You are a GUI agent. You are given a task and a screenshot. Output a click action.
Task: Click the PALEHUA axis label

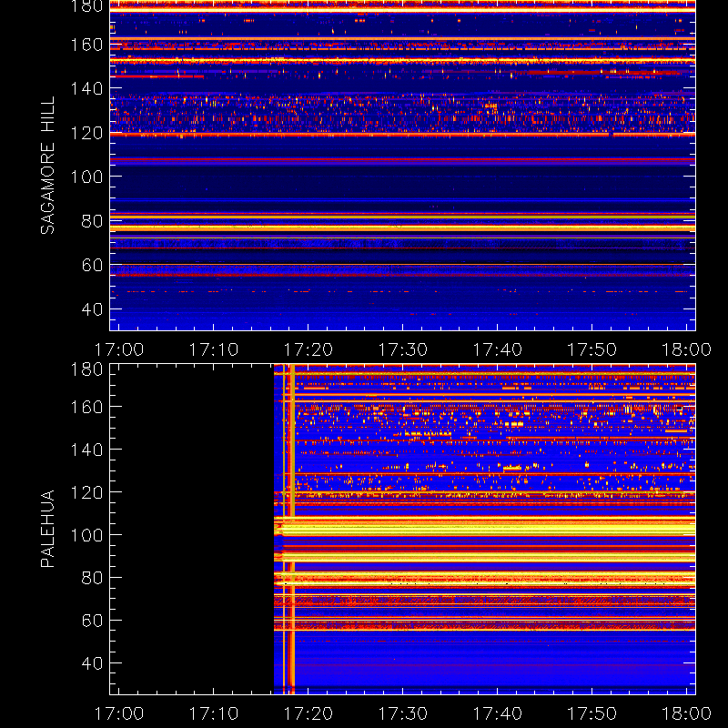(47, 529)
